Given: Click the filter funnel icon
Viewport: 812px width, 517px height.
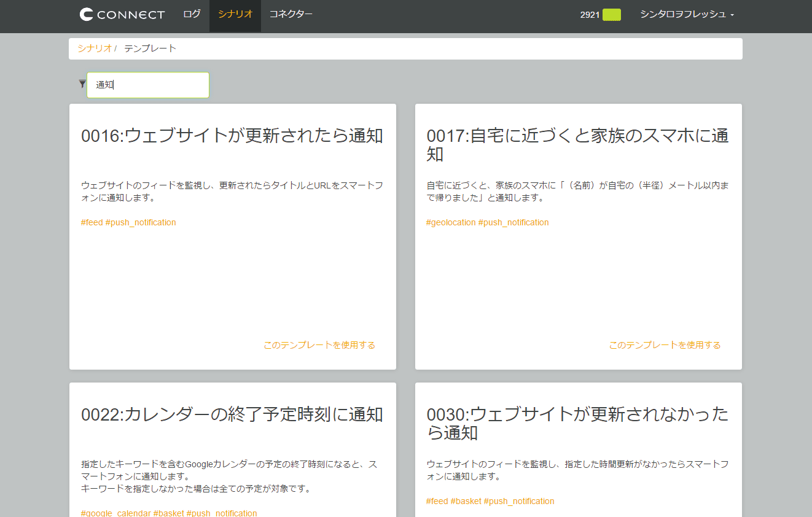Looking at the screenshot, I should [x=82, y=84].
